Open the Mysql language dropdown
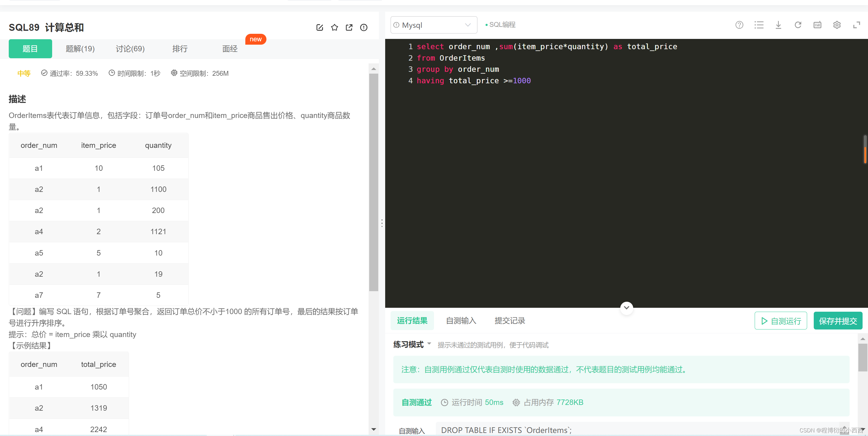 coord(434,25)
